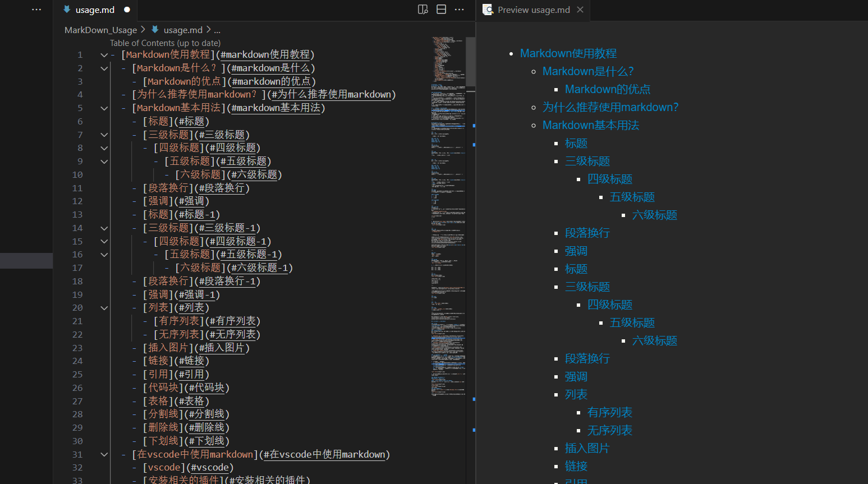Click [有序列表](#有序列表) on line 21
This screenshot has width=868, height=484.
(x=207, y=321)
